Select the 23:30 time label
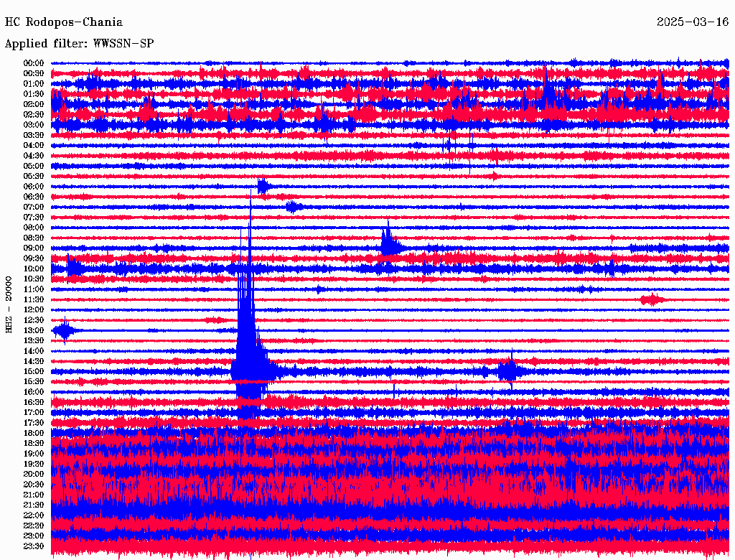735x560 pixels. point(34,546)
